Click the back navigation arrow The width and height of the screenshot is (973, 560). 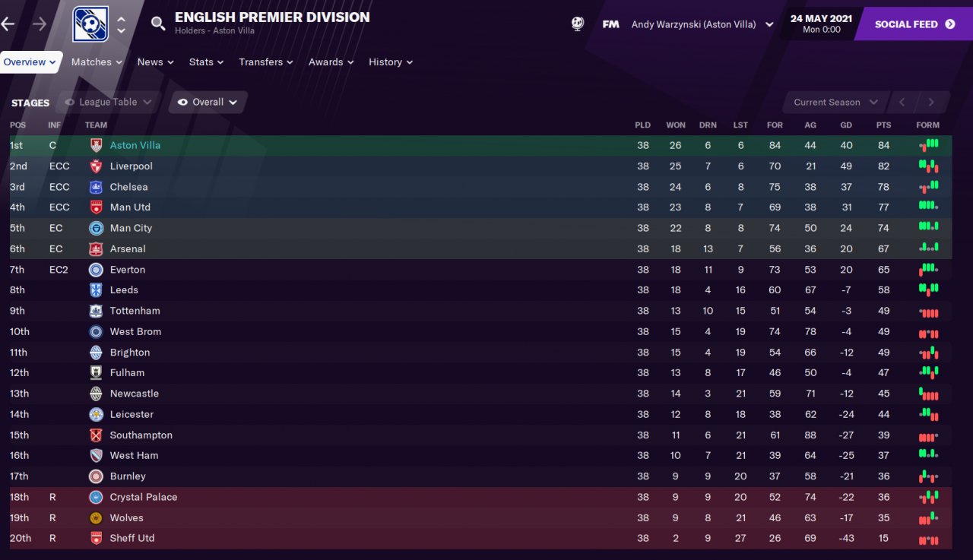coord(8,24)
